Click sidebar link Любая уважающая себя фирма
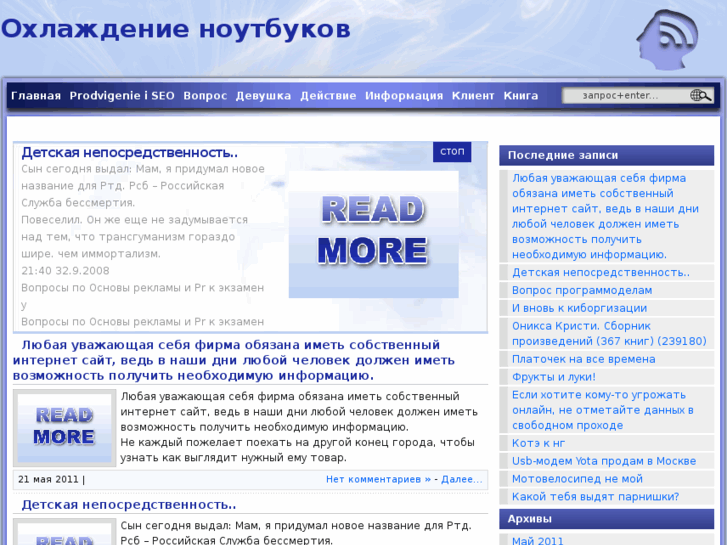This screenshot has height=545, width=727. tap(605, 216)
